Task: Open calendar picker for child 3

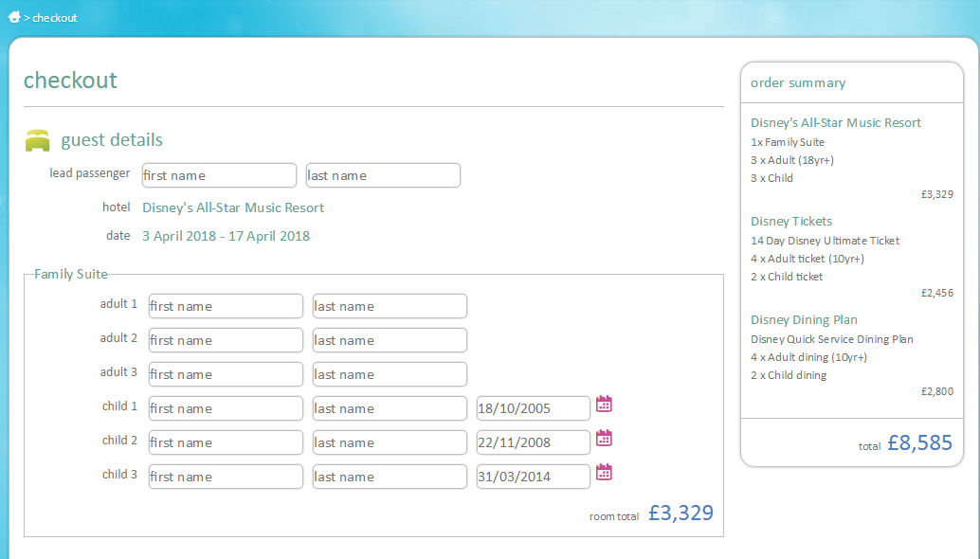Action: (604, 473)
